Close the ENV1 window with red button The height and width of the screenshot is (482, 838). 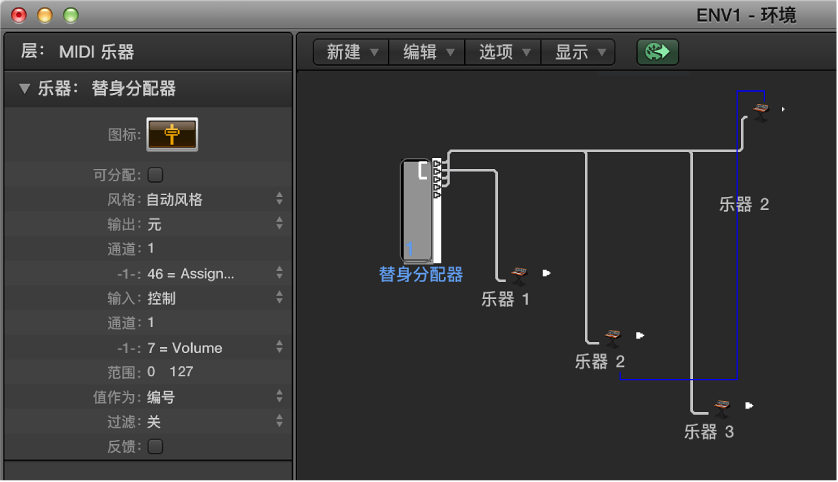pyautogui.click(x=19, y=15)
